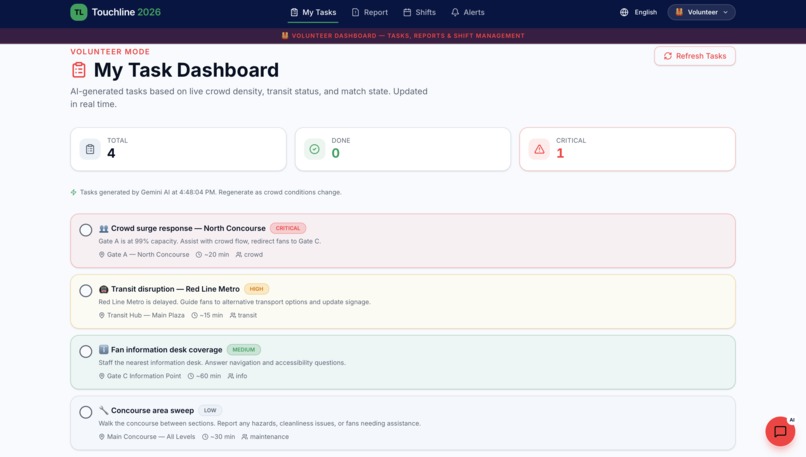Click the vest icon in the volunteer banner
Screen dimensions: 806x457
tap(285, 35)
